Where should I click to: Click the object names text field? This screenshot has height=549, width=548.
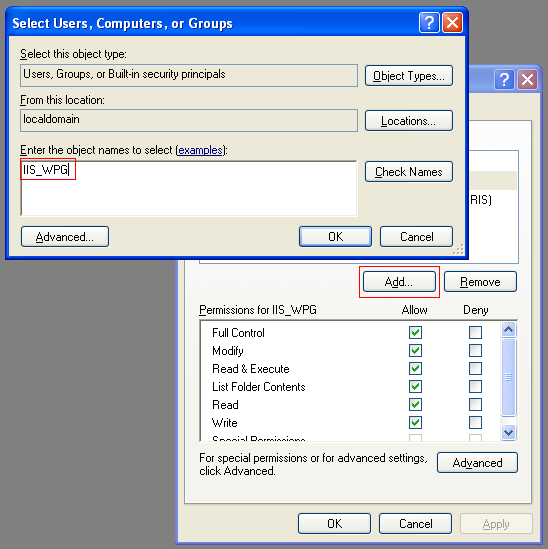(x=189, y=188)
